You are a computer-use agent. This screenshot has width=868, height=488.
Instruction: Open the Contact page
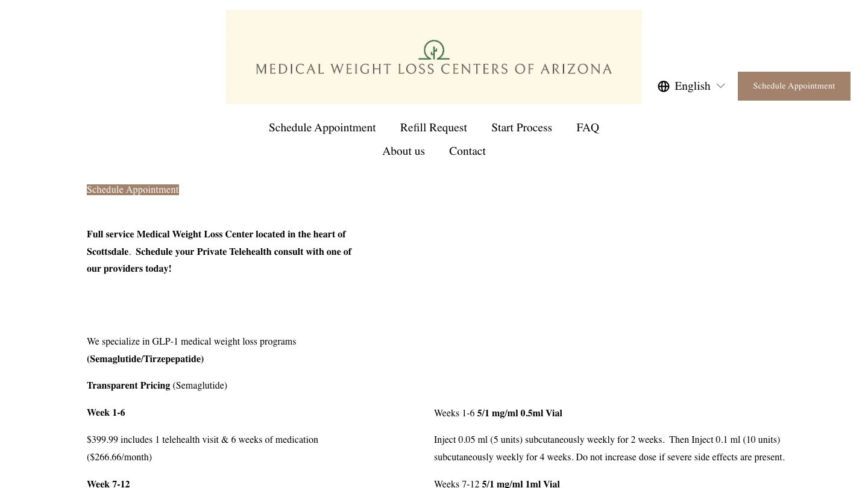467,151
